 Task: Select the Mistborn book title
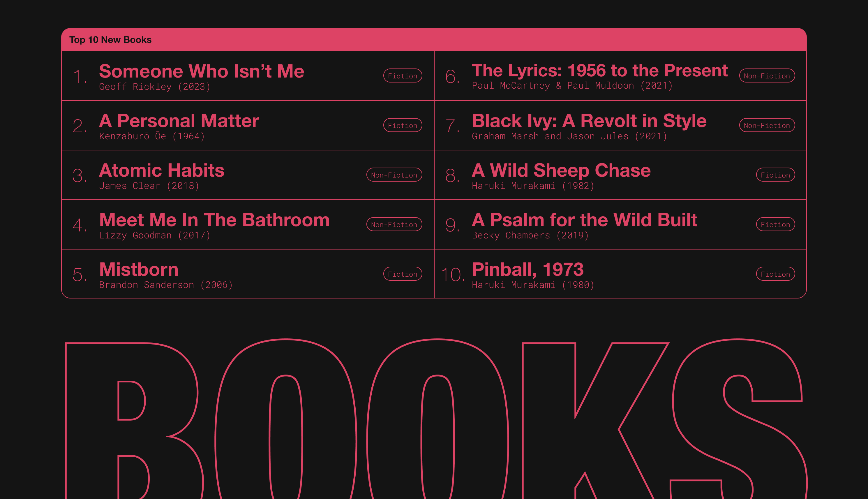139,269
